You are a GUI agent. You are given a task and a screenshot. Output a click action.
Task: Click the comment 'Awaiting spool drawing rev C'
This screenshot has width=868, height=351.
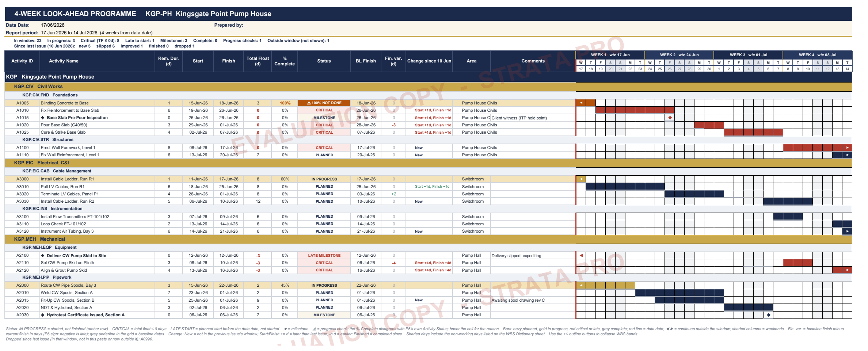518,300
